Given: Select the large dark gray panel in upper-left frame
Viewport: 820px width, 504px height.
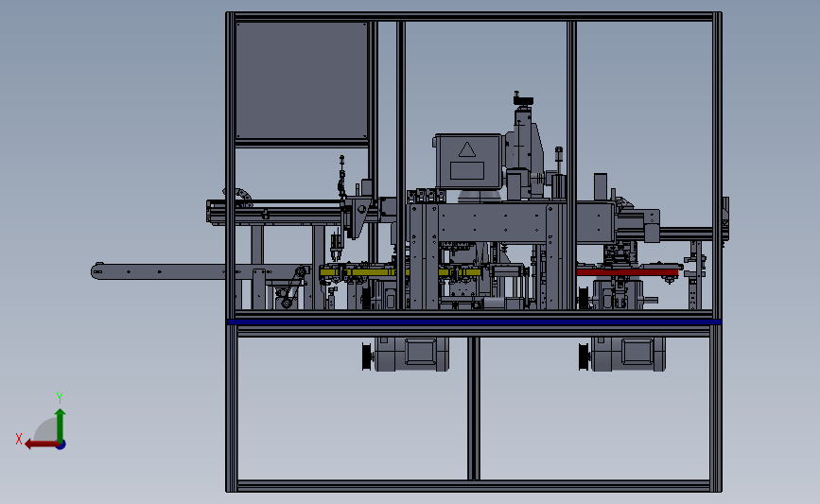Looking at the screenshot, I should click(302, 80).
